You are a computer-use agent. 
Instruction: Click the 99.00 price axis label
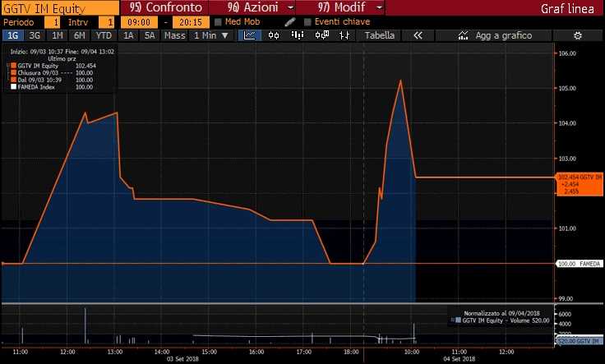click(x=567, y=299)
